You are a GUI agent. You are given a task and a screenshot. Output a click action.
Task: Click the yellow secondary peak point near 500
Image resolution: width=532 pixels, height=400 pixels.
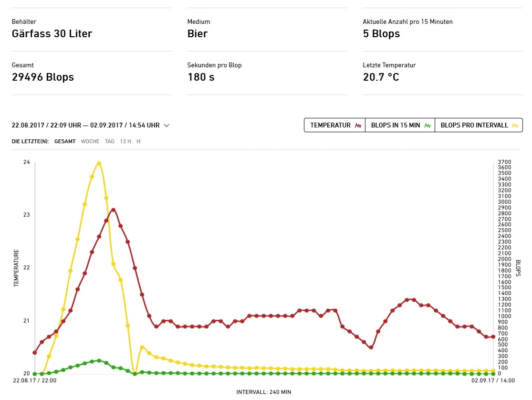click(x=142, y=347)
